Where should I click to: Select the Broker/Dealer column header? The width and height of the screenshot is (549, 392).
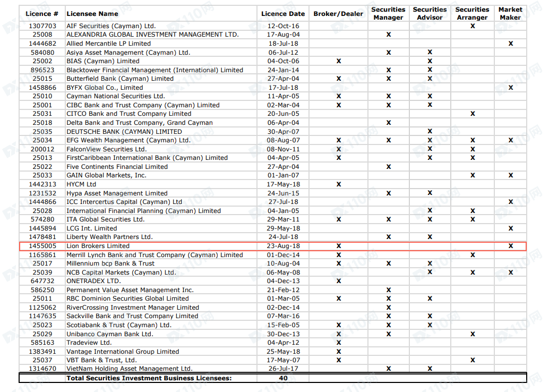click(338, 13)
